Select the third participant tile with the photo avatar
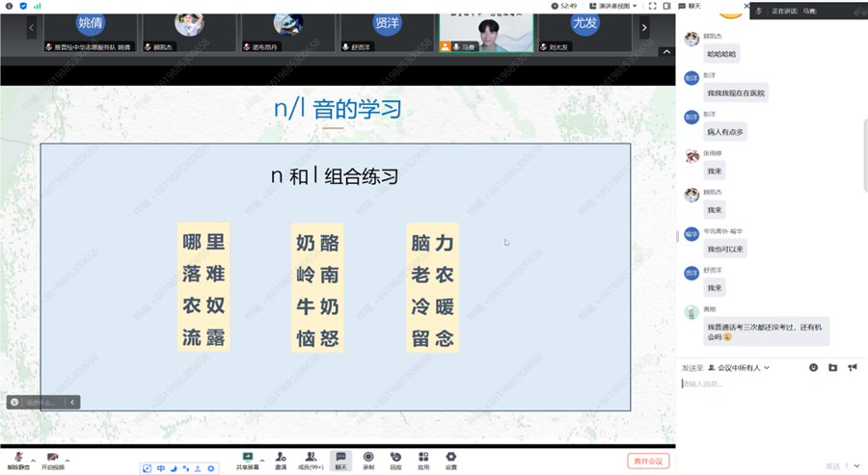The height and width of the screenshot is (475, 868). [x=287, y=33]
